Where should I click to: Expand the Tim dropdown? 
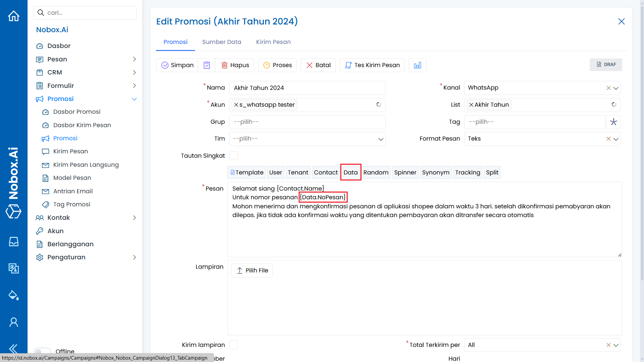tap(380, 139)
